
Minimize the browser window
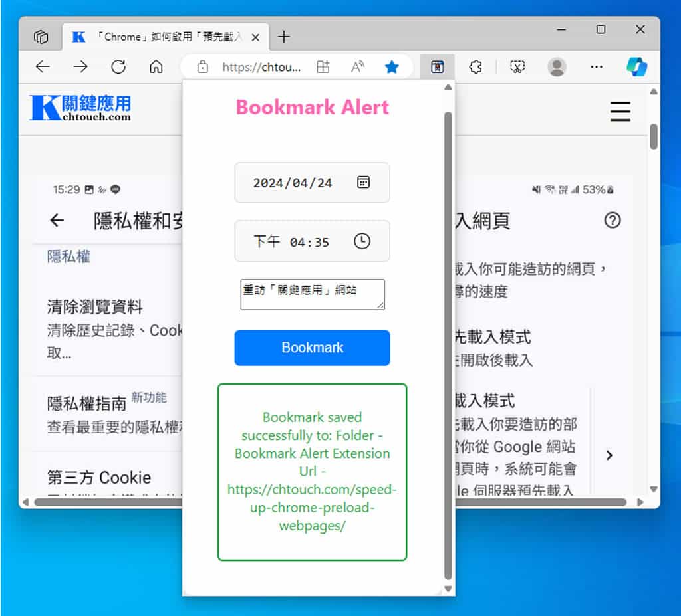pos(561,29)
